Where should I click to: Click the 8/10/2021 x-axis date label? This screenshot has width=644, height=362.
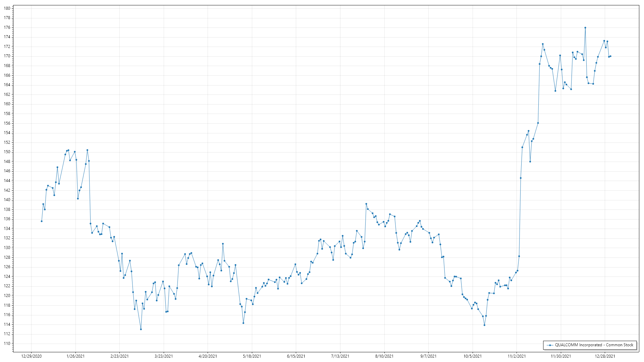click(x=384, y=356)
